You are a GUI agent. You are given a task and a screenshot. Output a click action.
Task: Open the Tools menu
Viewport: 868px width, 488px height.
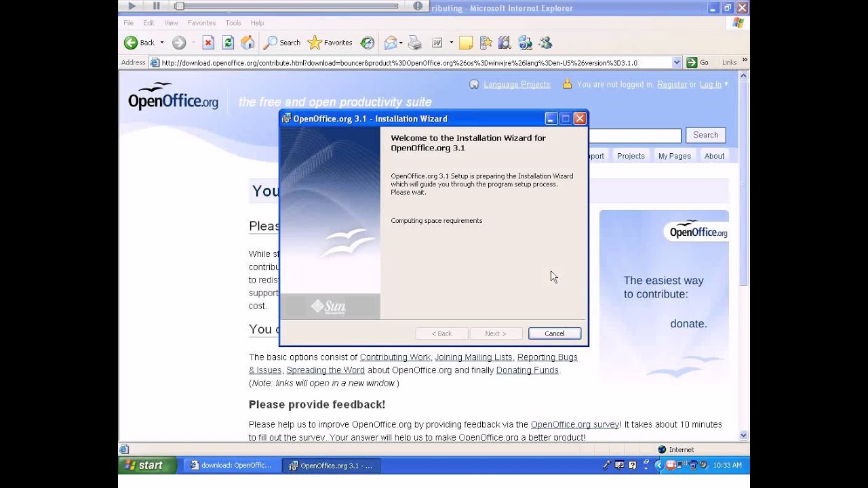(x=233, y=23)
